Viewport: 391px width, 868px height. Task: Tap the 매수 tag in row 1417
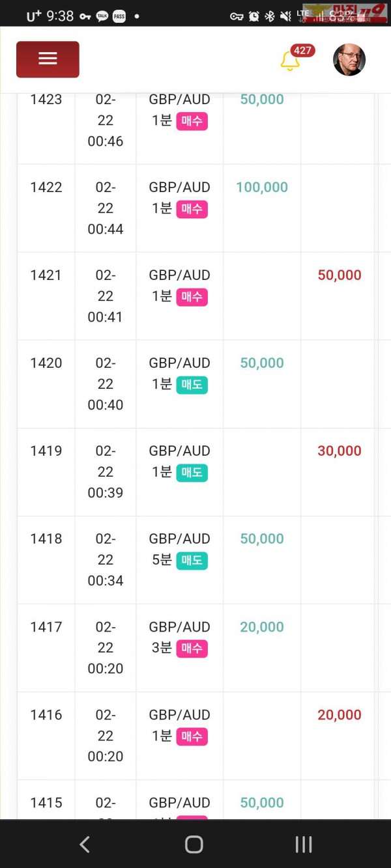pyautogui.click(x=192, y=649)
